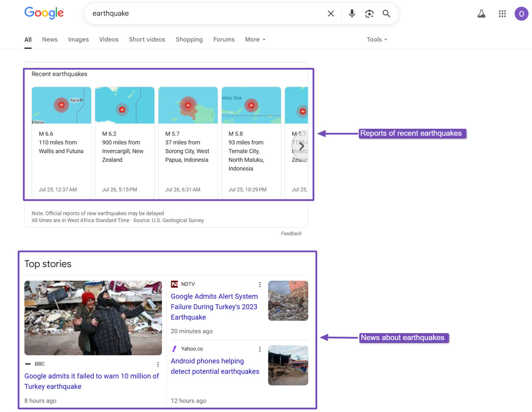Click the official reports delay note
The width and height of the screenshot is (532, 412).
(x=98, y=213)
